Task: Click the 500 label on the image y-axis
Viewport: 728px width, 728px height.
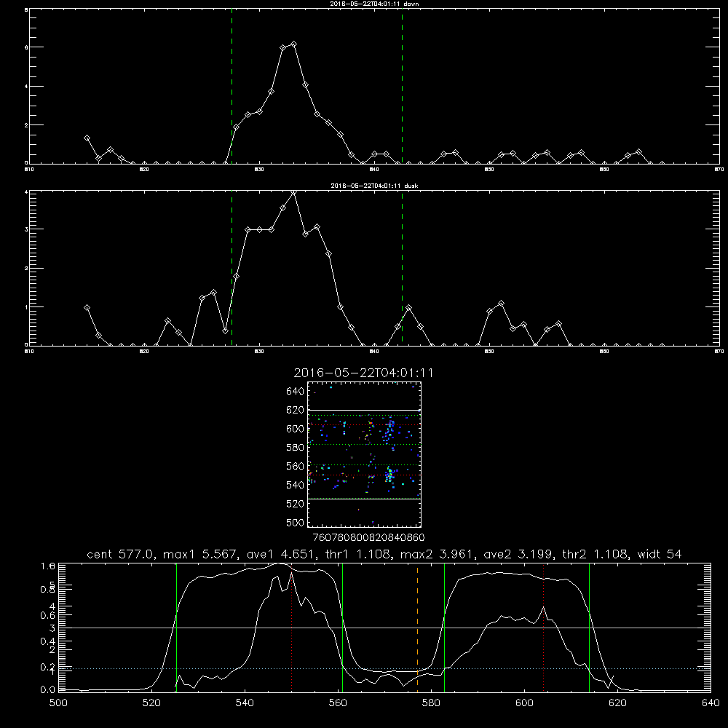Action: pos(296,523)
